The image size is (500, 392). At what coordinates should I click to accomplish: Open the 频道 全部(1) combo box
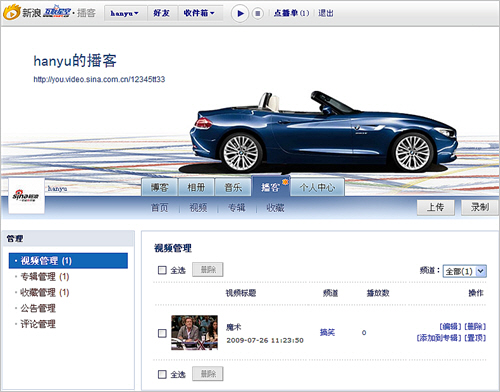465,271
